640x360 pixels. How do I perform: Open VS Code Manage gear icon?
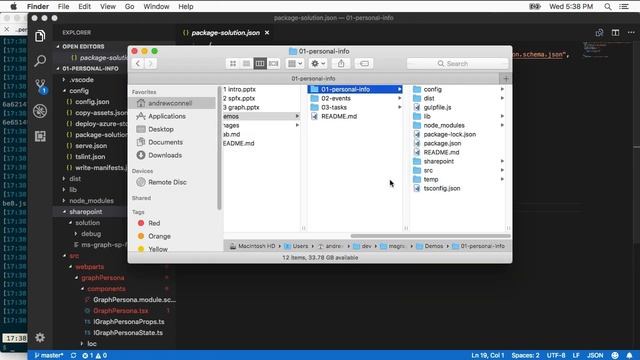(40, 338)
